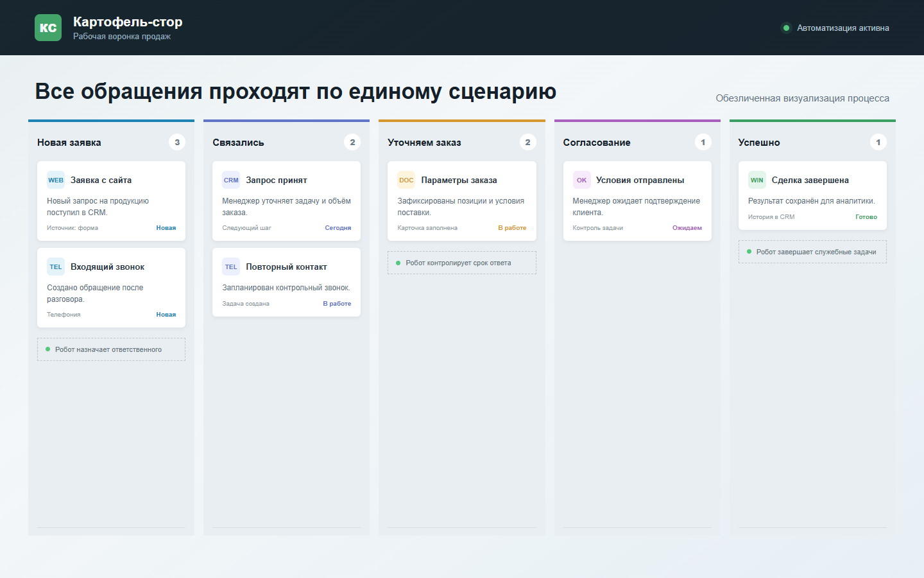Image resolution: width=924 pixels, height=578 pixels.
Task: Click the count badge 1 in Согласование column
Action: tap(703, 142)
